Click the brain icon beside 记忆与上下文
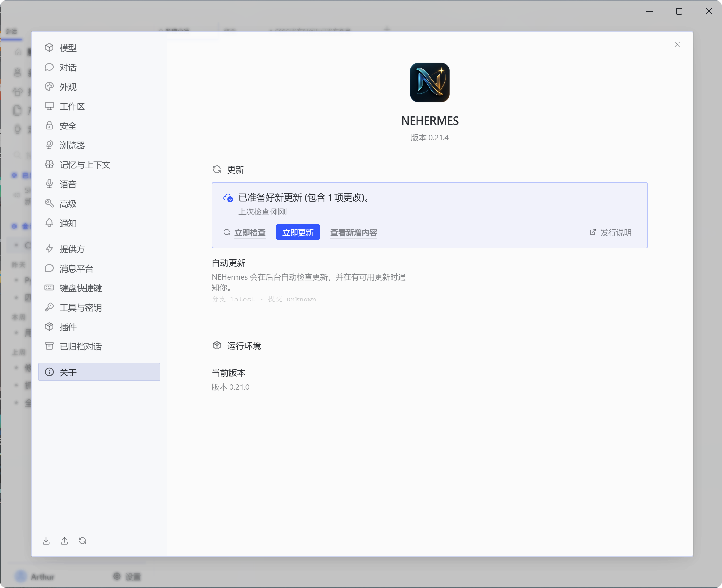The image size is (722, 588). pos(49,164)
